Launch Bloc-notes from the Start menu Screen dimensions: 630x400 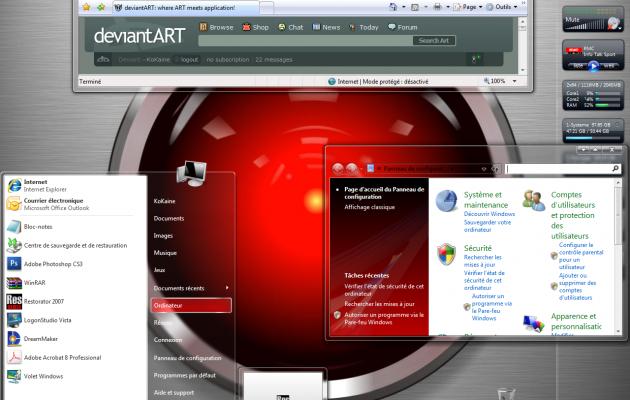(x=74, y=227)
